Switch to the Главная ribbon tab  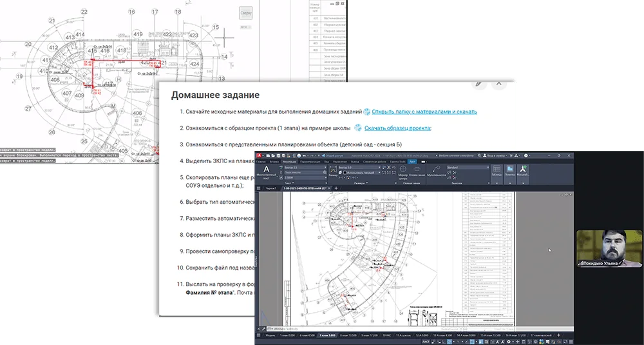[261, 162]
